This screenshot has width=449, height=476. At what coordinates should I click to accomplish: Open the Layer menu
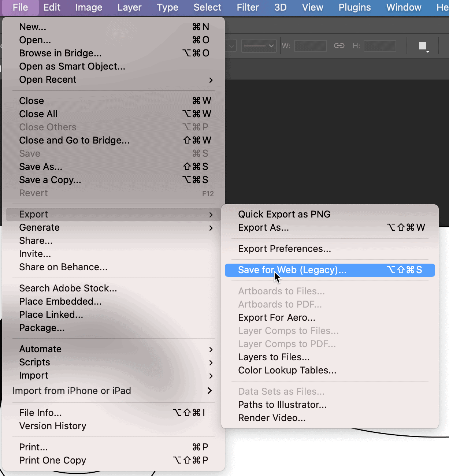(129, 7)
